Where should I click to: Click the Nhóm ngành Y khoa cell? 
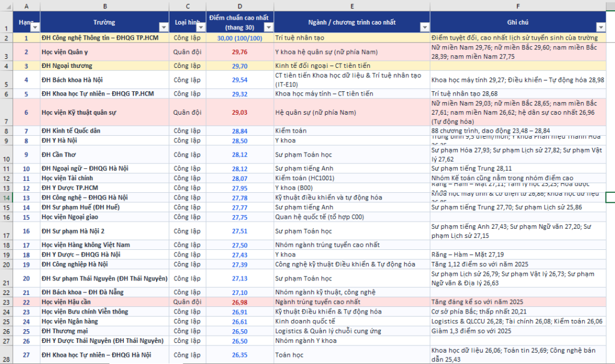[352, 341]
